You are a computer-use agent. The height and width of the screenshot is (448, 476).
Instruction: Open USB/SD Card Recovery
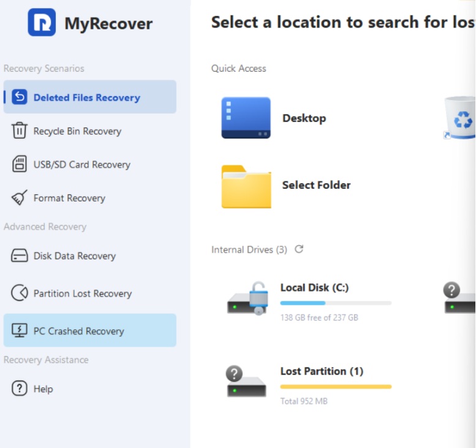pyautogui.click(x=90, y=164)
